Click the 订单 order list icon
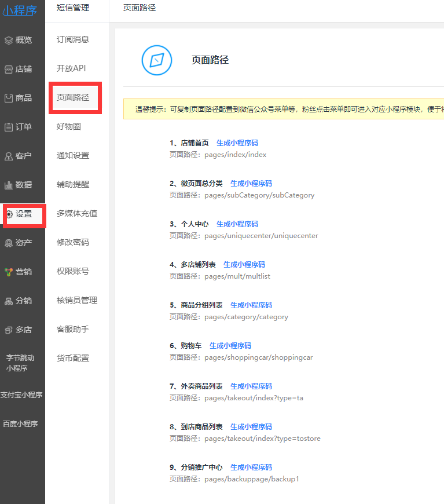 tap(8, 127)
